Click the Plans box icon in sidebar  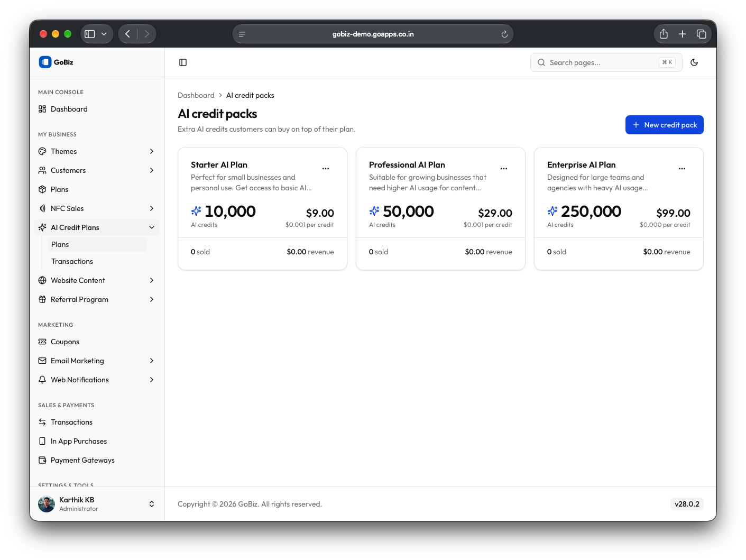(x=42, y=189)
